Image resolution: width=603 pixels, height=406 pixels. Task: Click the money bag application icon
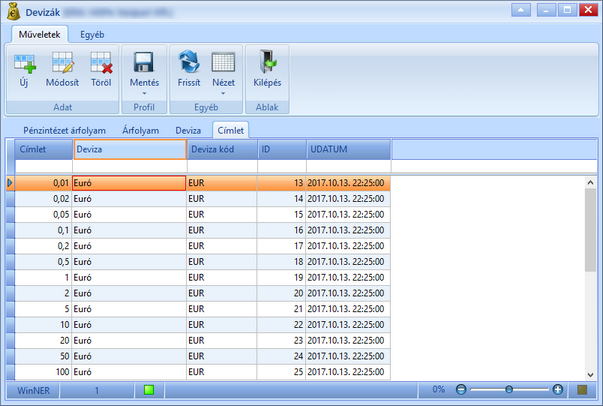13,12
